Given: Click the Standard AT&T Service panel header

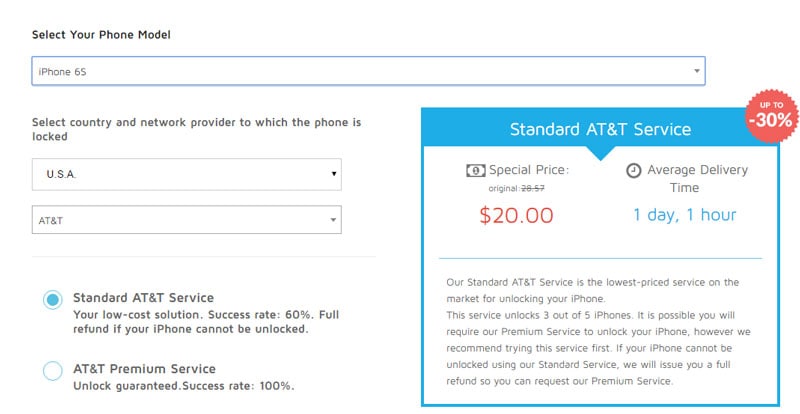Looking at the screenshot, I should tap(600, 129).
